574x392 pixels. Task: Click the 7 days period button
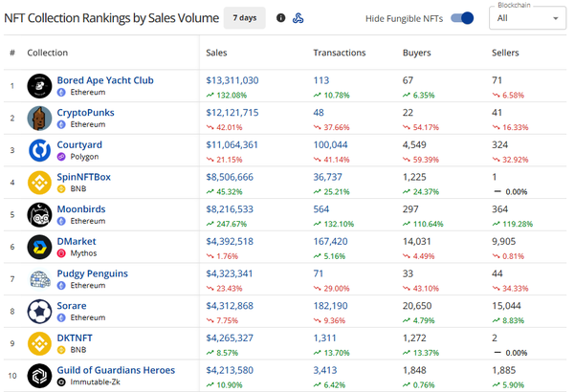[x=245, y=18]
